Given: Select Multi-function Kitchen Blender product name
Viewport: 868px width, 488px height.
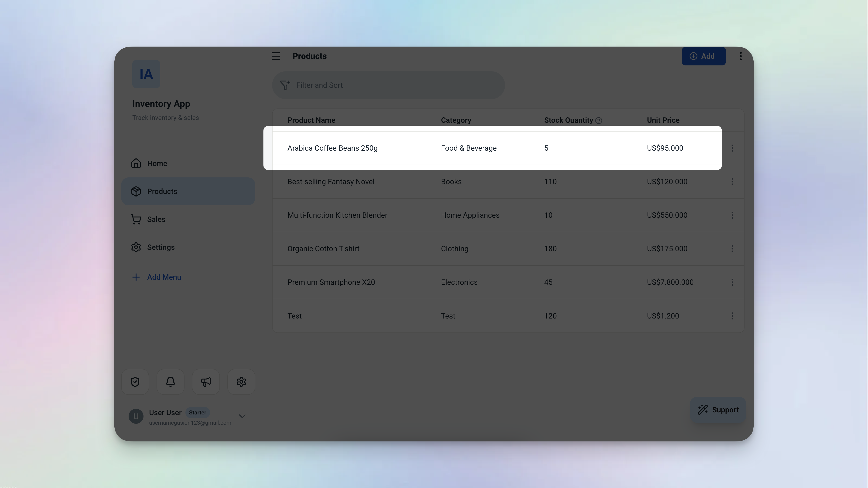Looking at the screenshot, I should click(x=337, y=215).
